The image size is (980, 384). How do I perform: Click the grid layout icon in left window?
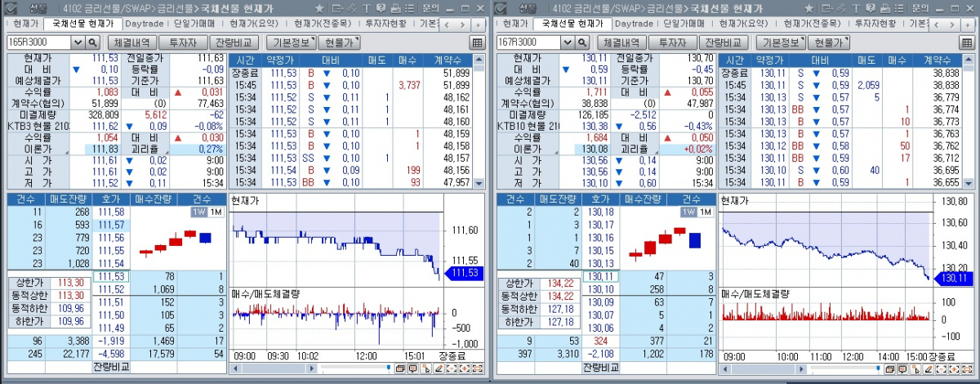477,42
